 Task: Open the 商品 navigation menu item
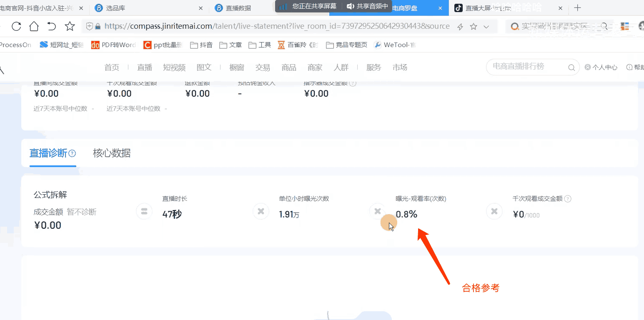click(x=289, y=67)
